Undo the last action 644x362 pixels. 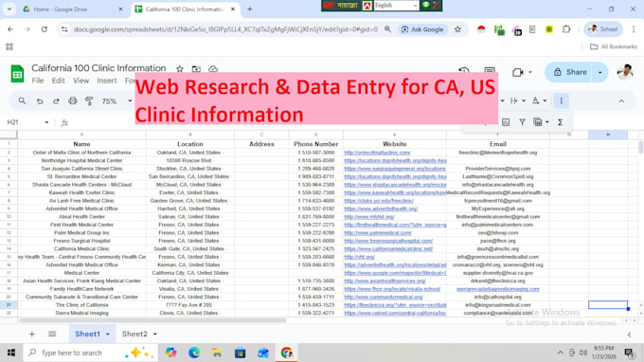40,100
